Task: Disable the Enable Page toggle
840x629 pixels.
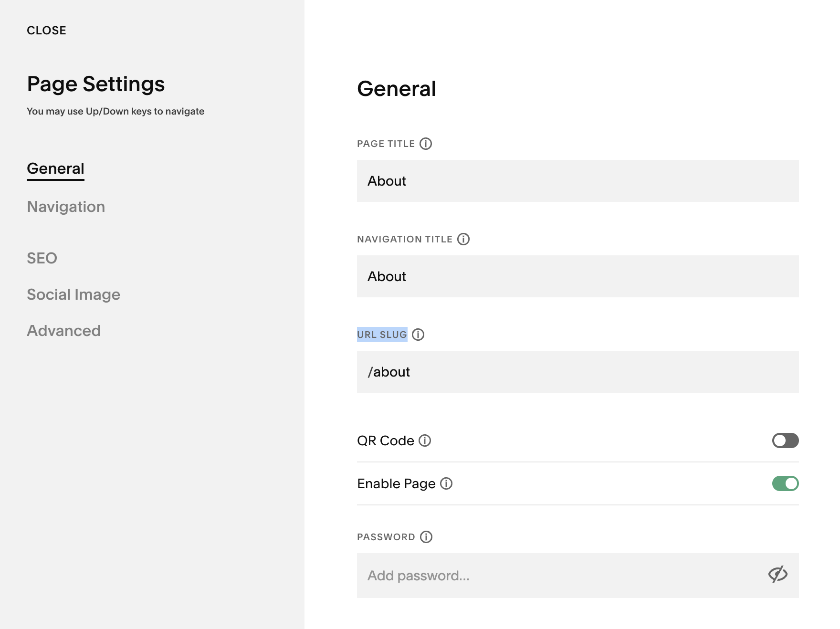Action: [785, 483]
